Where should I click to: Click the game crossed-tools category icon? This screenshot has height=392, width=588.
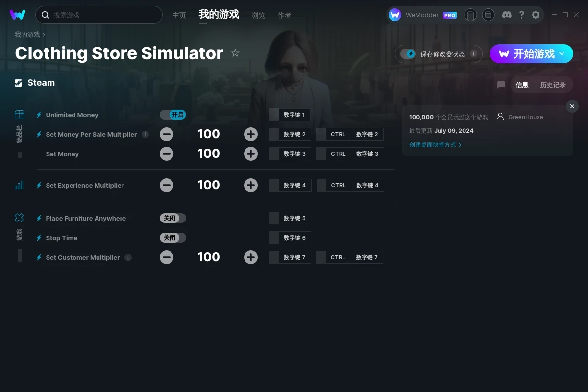pos(19,218)
